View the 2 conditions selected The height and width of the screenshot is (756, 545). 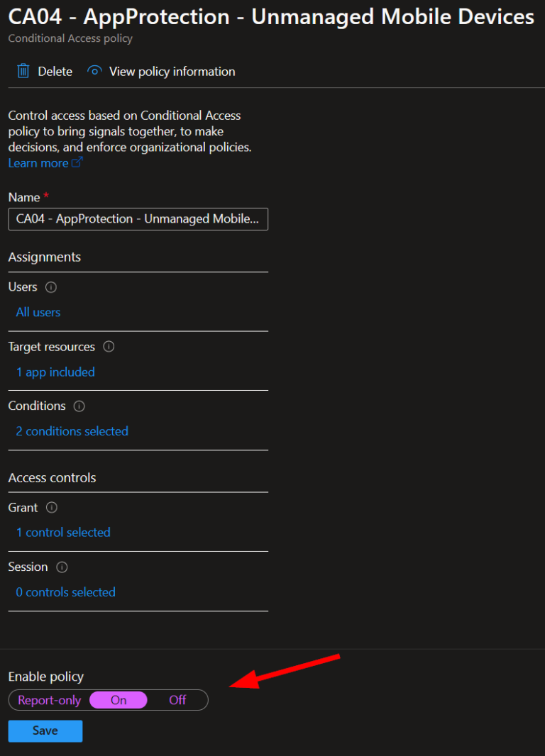72,431
